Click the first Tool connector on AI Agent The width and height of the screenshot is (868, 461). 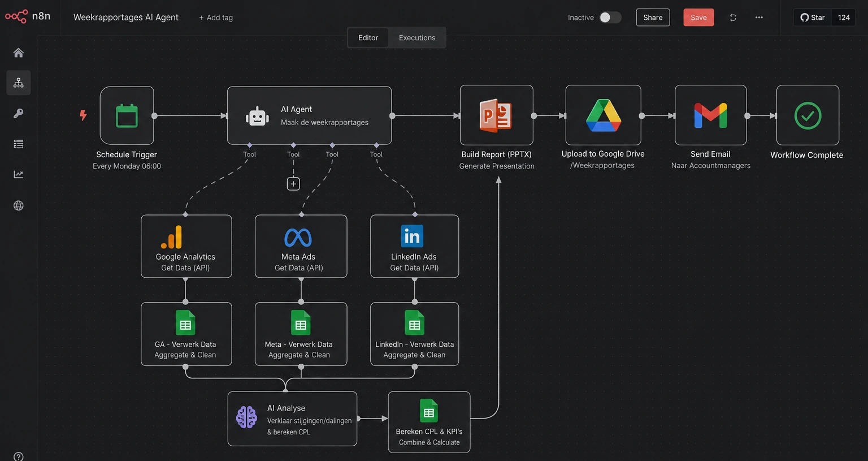[x=249, y=145]
